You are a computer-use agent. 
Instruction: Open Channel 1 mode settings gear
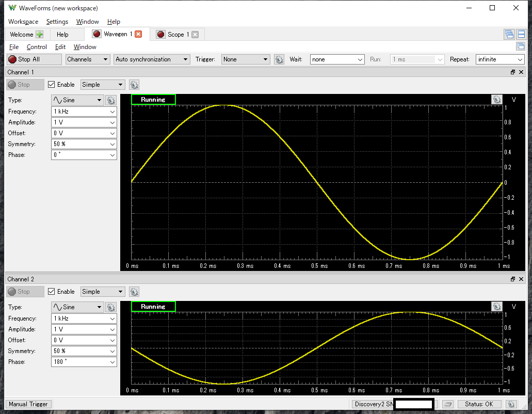134,85
